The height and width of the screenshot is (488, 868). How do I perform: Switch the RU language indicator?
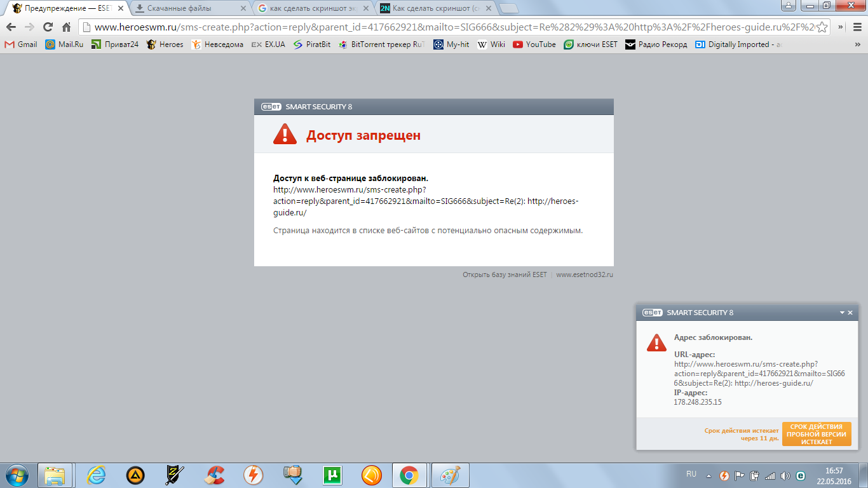(691, 474)
